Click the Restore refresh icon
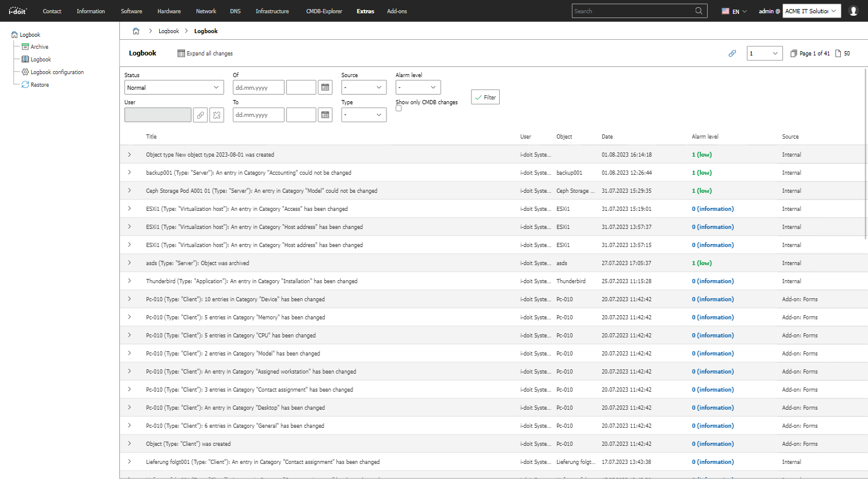 (25, 85)
